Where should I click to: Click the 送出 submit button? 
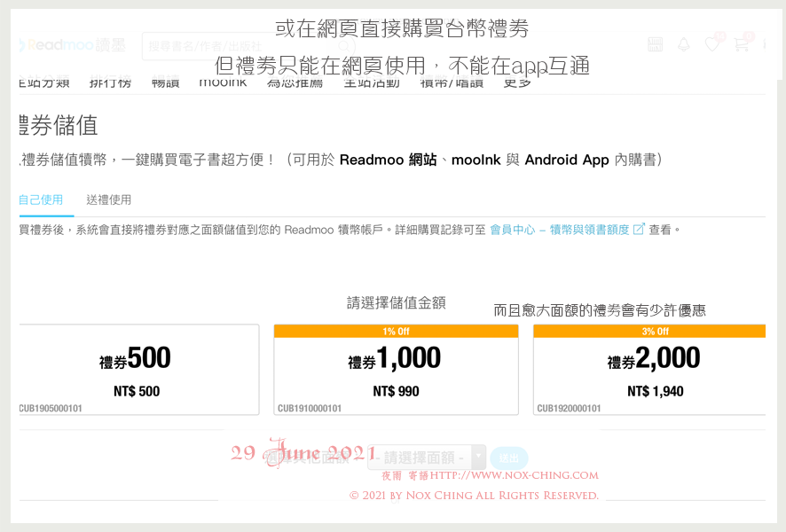click(509, 458)
